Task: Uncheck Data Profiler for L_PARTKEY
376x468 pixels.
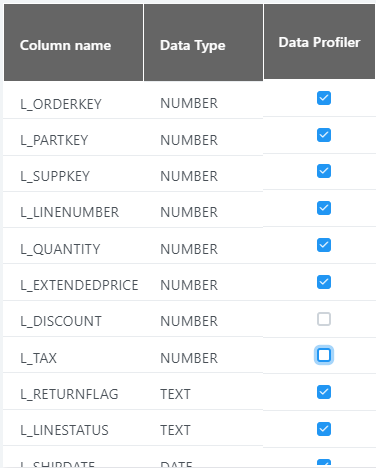Action: click(324, 135)
